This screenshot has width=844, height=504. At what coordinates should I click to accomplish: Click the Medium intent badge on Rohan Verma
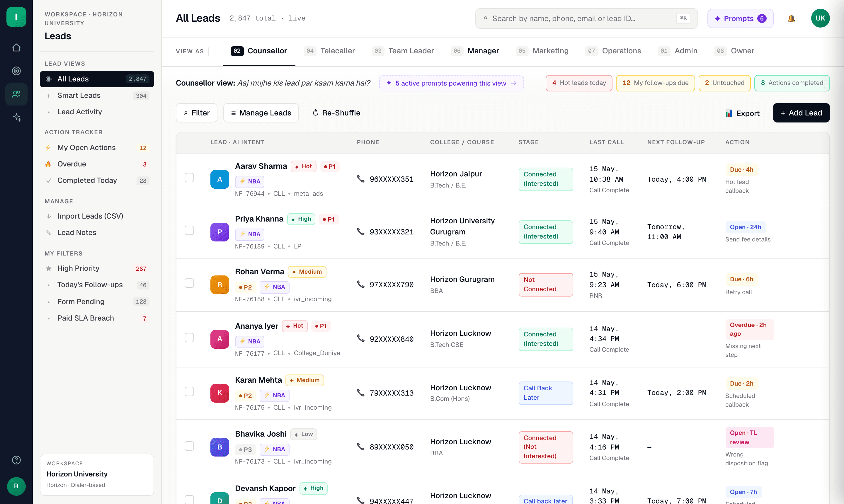[x=307, y=272]
